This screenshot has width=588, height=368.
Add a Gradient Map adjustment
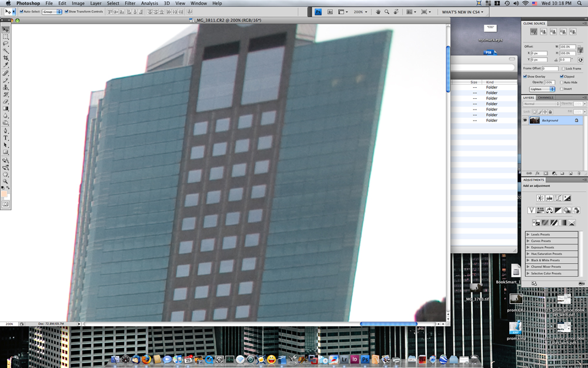point(563,223)
